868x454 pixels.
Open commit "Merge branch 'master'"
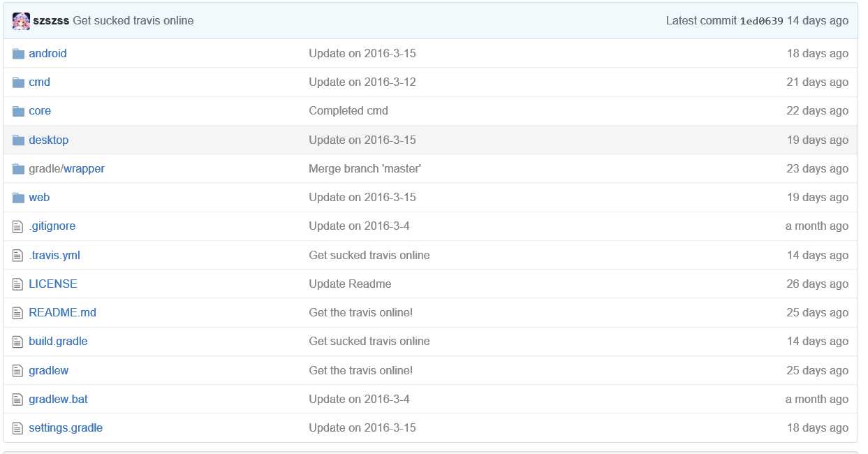pos(365,169)
